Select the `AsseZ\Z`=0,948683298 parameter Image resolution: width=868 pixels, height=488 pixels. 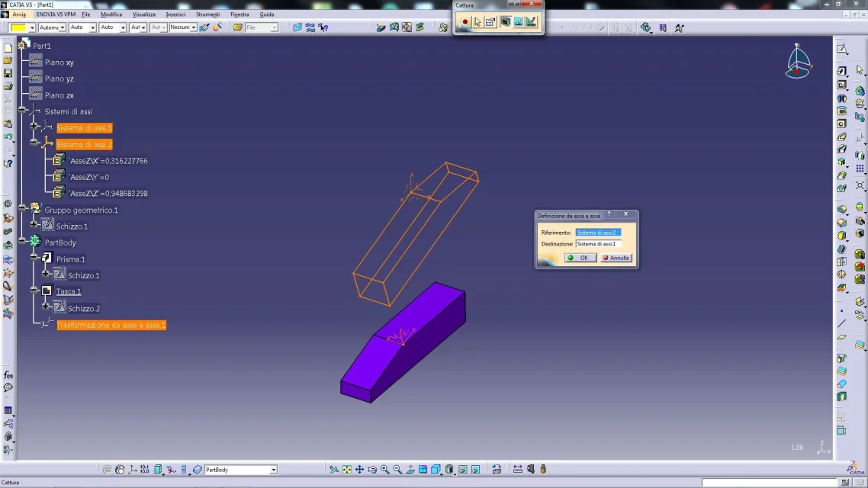[108, 194]
